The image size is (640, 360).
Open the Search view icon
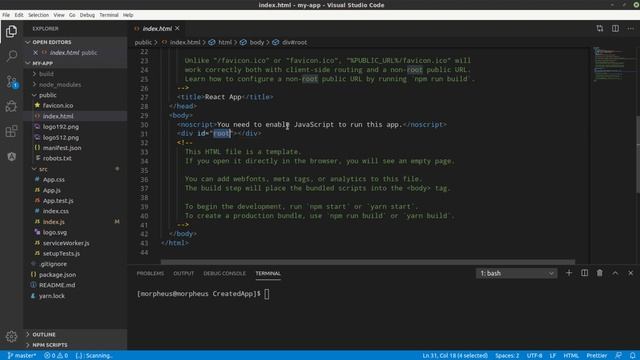(11, 56)
